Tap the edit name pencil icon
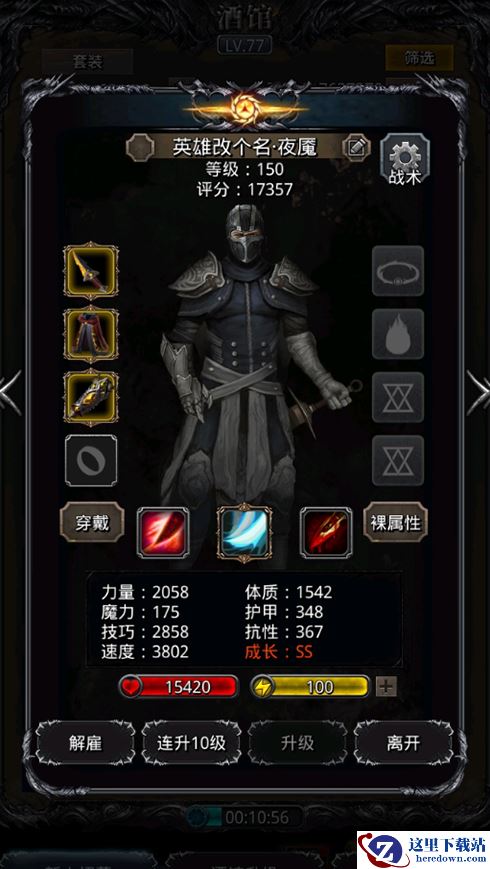The width and height of the screenshot is (490, 869). (356, 147)
